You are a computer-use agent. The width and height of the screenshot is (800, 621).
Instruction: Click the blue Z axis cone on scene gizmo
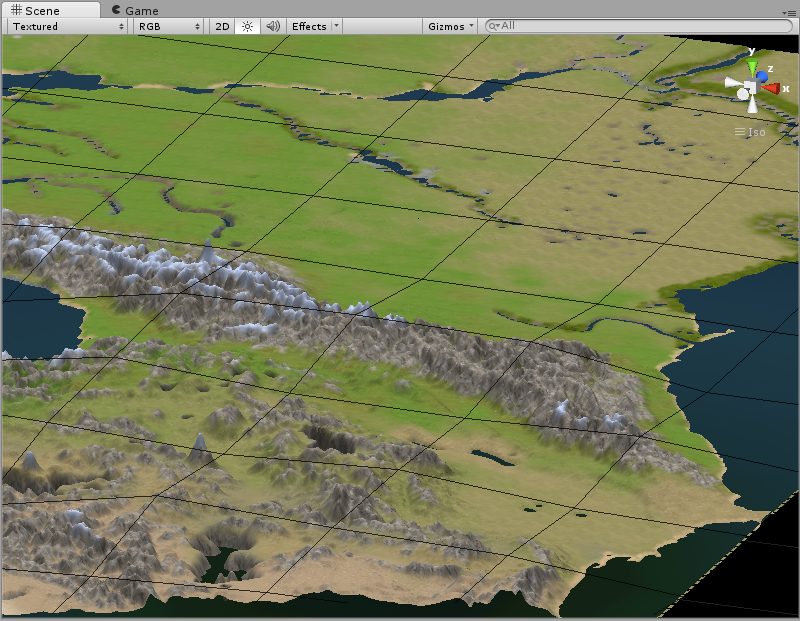(763, 75)
